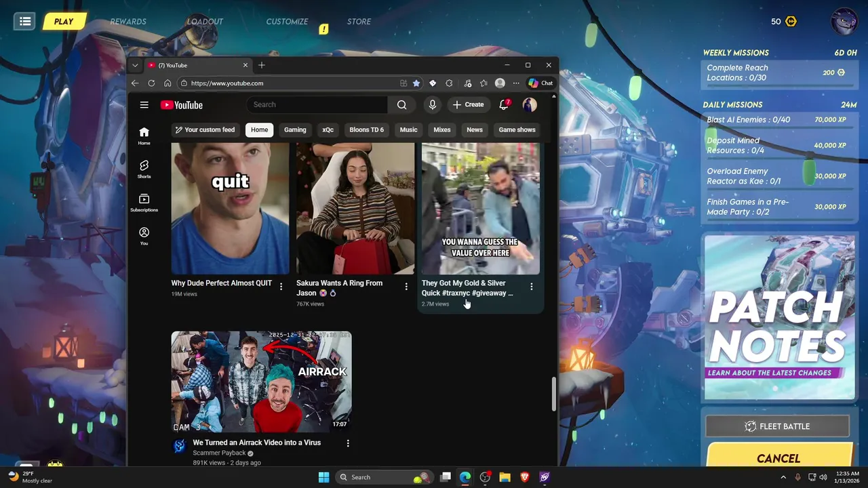868x488 pixels.
Task: Select the Bloons TD 6 chip
Action: pos(366,129)
